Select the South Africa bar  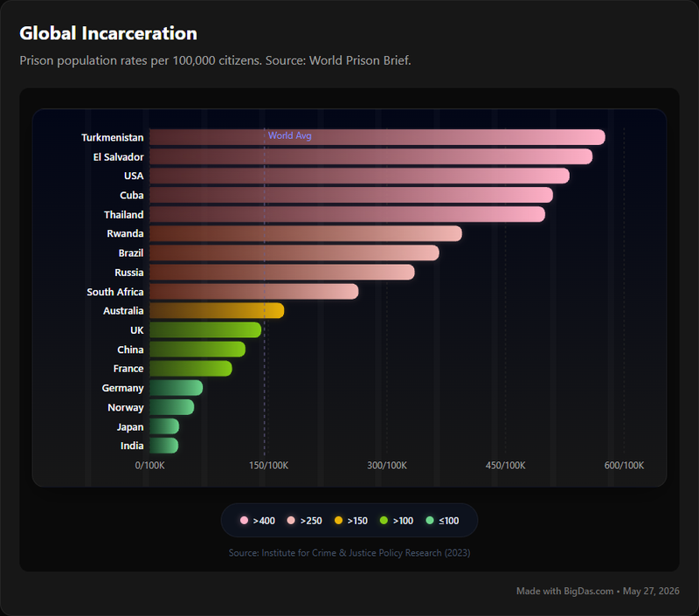[254, 292]
